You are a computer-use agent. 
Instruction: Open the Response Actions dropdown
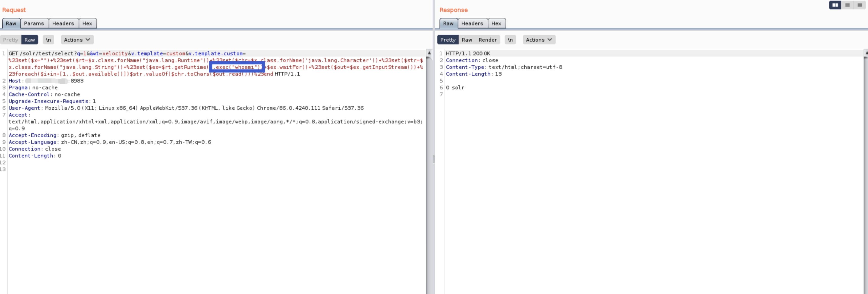coord(539,40)
